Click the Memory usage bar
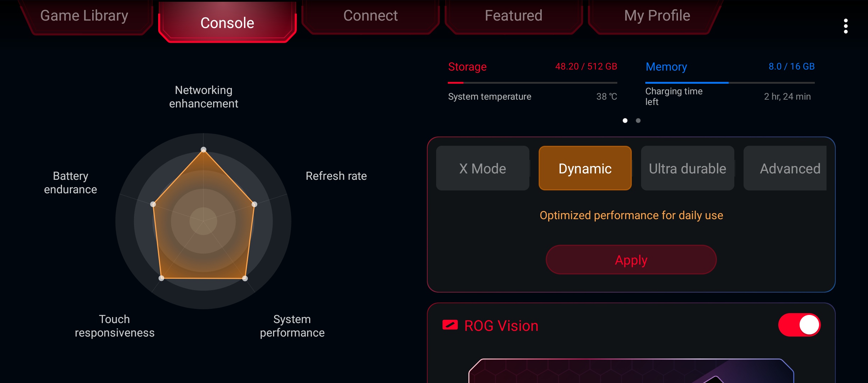This screenshot has width=868, height=383. [x=730, y=83]
